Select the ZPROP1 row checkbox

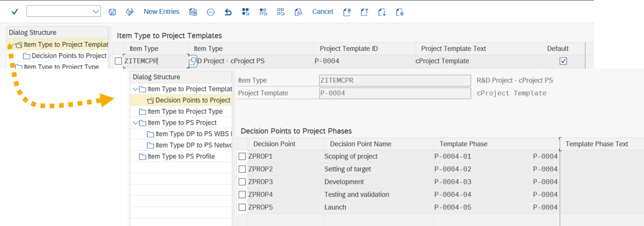pyautogui.click(x=242, y=156)
